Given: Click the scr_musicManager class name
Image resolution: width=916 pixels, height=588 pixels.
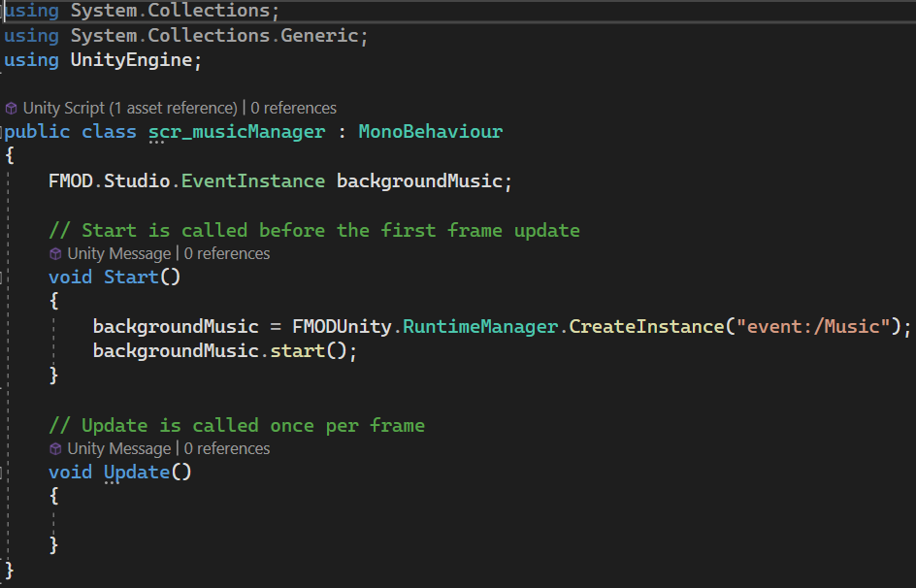Looking at the screenshot, I should [x=237, y=131].
